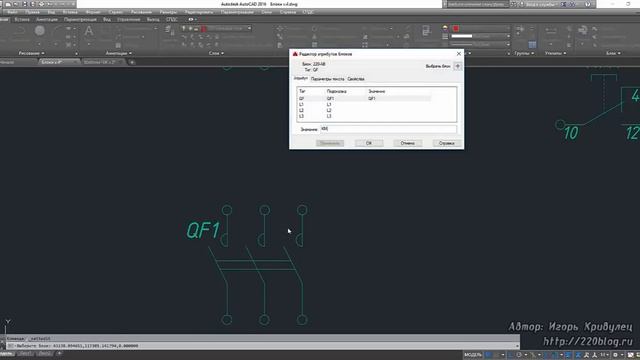Expand the Аннотации panel
Screen dimensions: 640x360
click(x=119, y=53)
